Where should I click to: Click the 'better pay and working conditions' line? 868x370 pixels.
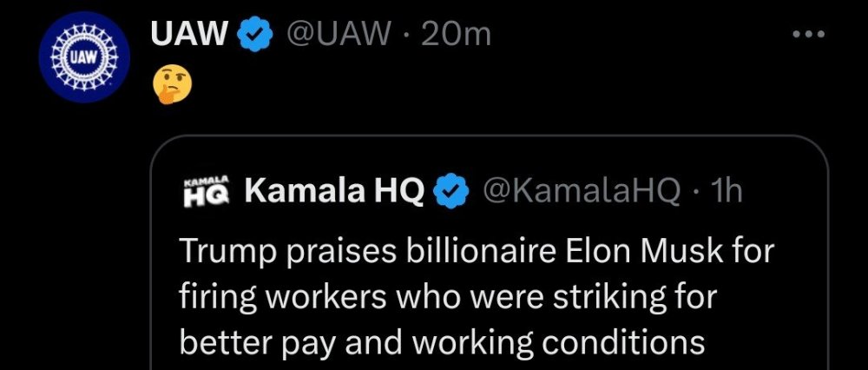(x=442, y=342)
